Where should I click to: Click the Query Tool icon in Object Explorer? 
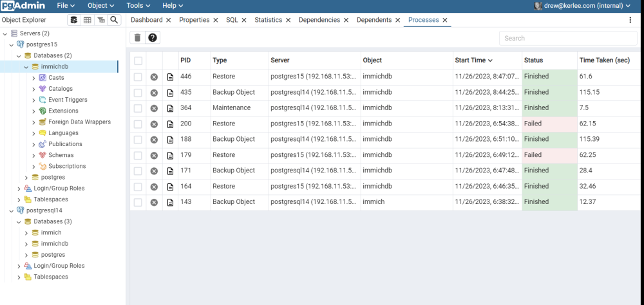(74, 20)
